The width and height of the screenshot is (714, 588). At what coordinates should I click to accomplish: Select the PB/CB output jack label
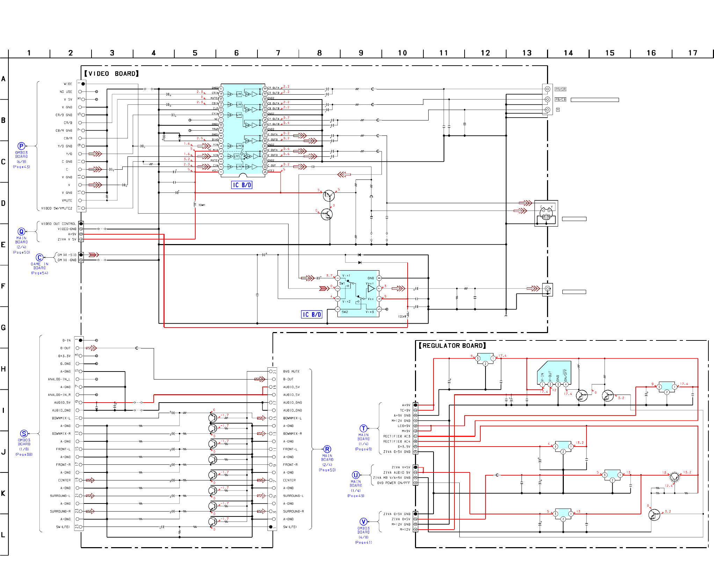[560, 100]
